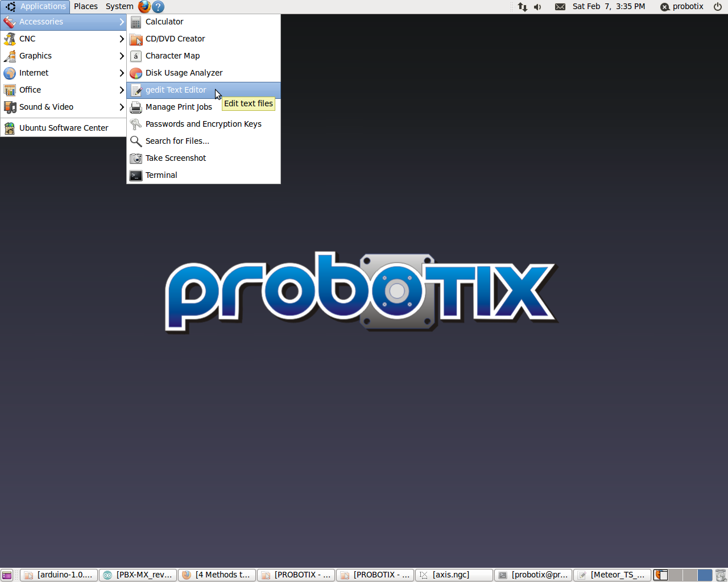Click the volume speaker icon
The image size is (728, 582).
537,7
